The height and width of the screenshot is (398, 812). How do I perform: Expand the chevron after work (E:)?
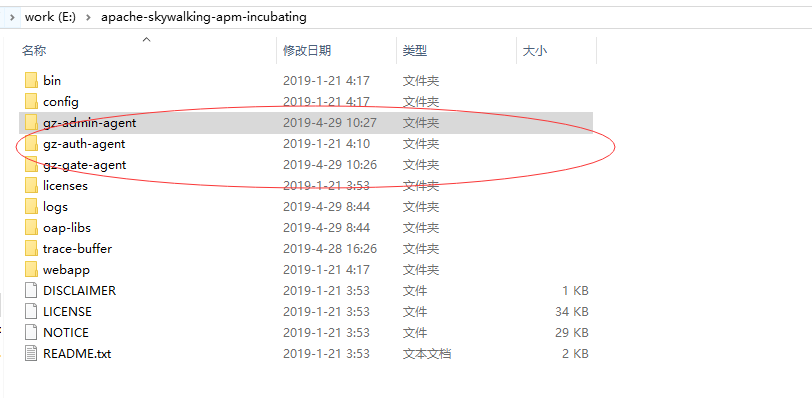click(89, 17)
